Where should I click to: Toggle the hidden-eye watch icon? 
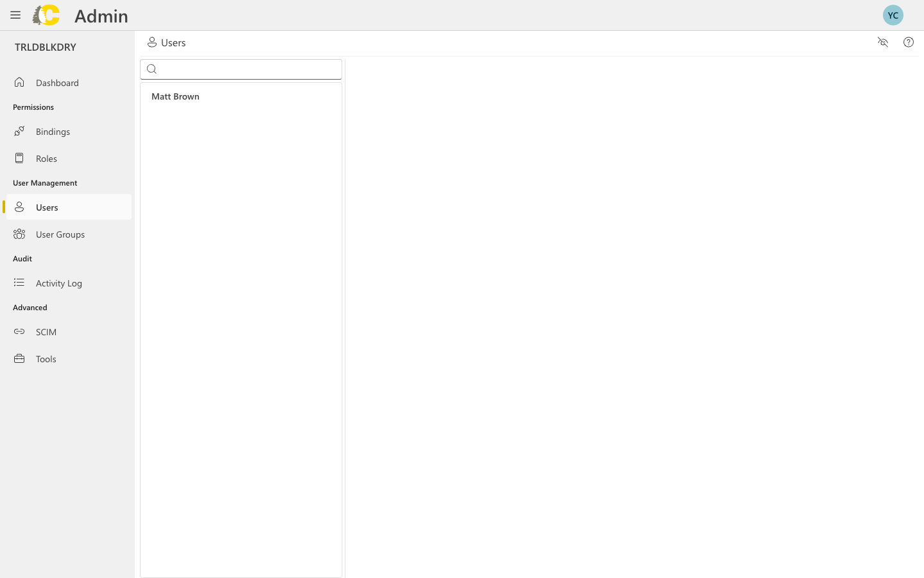pos(883,42)
